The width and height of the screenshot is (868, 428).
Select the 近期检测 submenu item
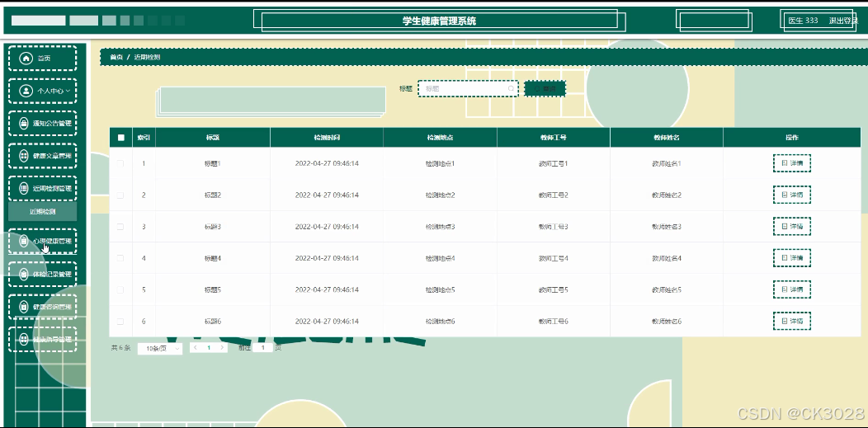coord(43,212)
